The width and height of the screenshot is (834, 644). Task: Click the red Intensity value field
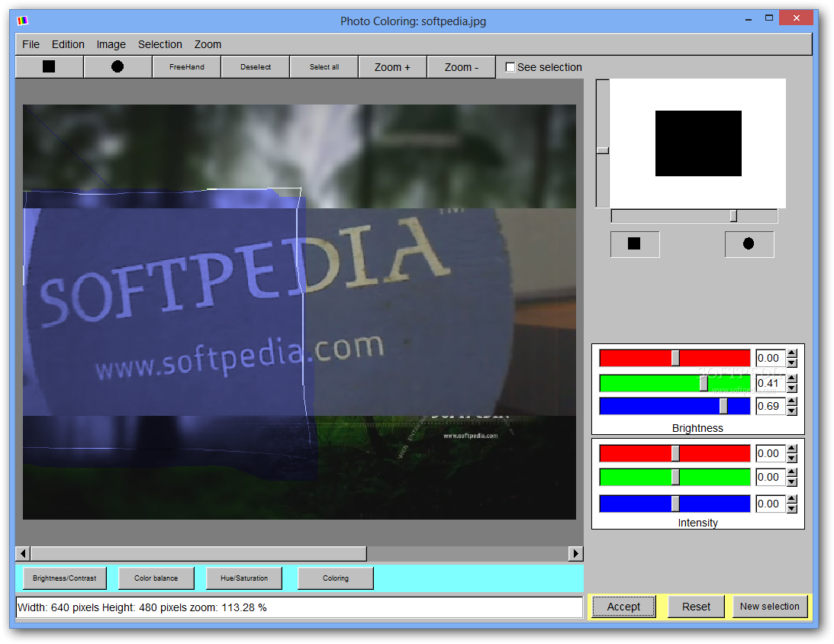coord(771,453)
